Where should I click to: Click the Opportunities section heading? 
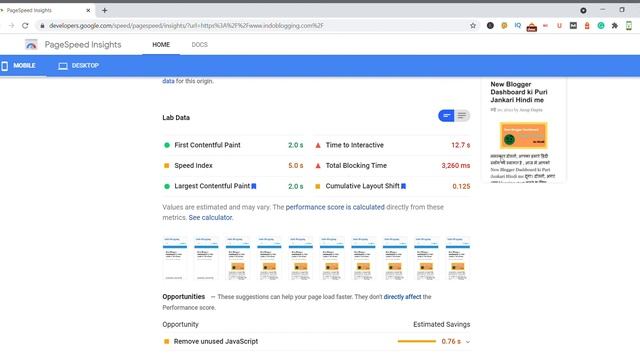[183, 297]
